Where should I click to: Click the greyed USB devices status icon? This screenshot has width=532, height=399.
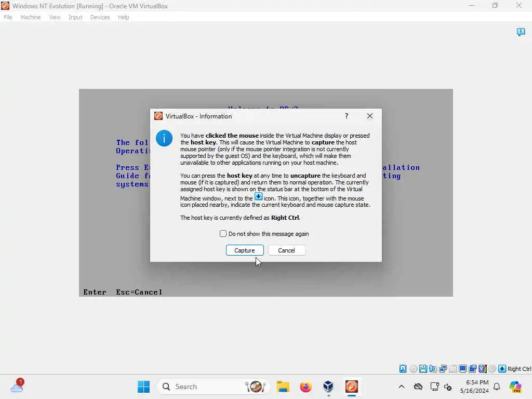453,369
